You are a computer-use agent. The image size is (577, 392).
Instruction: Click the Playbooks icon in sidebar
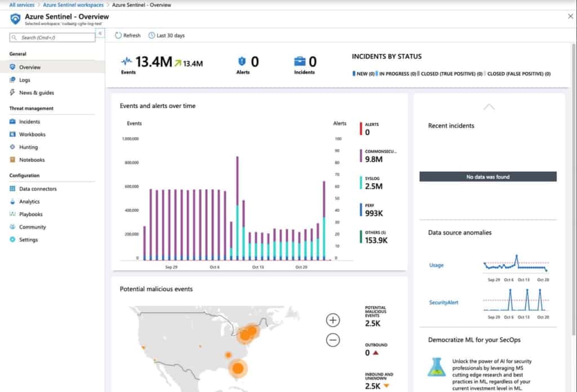12,214
